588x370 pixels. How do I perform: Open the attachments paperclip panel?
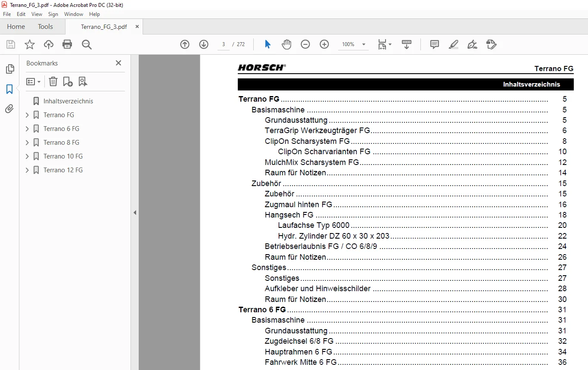click(9, 109)
